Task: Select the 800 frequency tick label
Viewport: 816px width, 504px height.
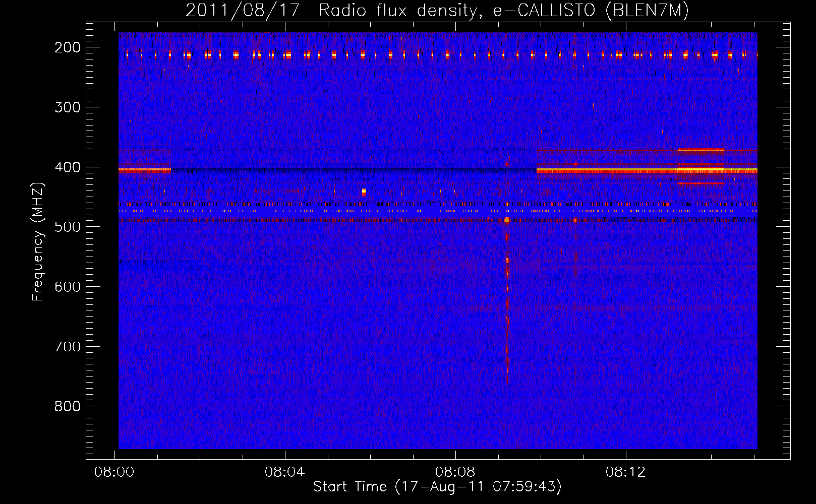Action: [68, 406]
